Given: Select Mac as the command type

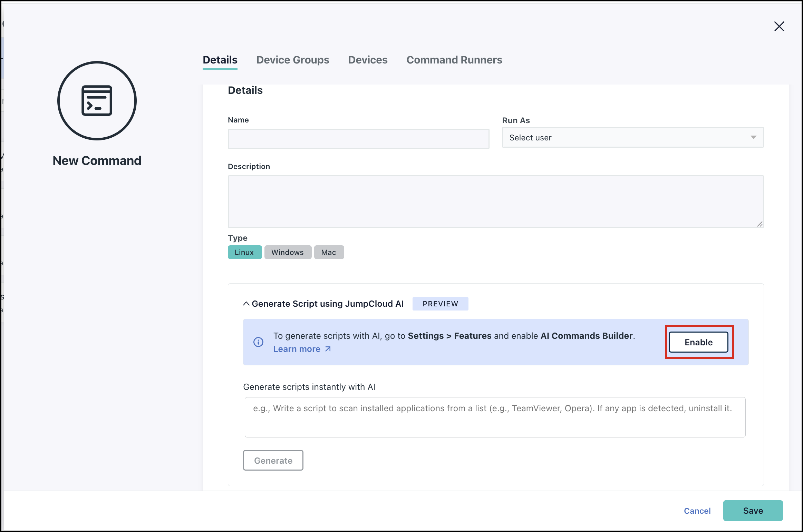Looking at the screenshot, I should tap(329, 252).
